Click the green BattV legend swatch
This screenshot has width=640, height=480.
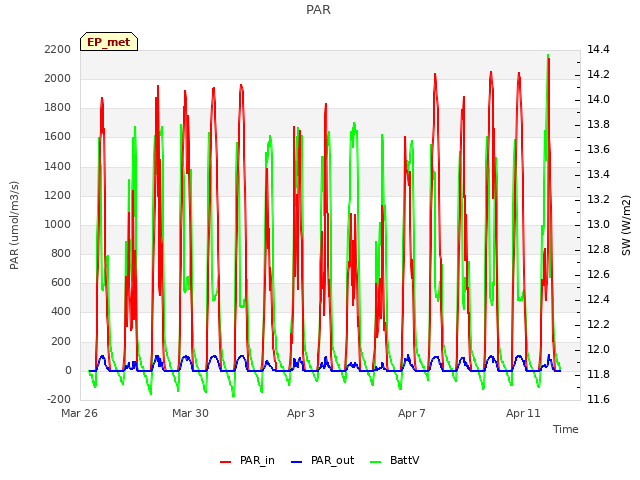point(375,462)
